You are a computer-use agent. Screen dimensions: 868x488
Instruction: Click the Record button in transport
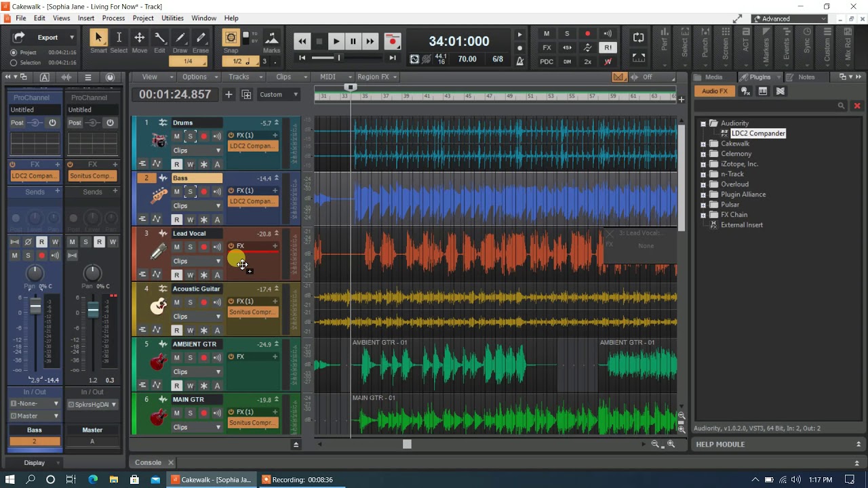392,41
